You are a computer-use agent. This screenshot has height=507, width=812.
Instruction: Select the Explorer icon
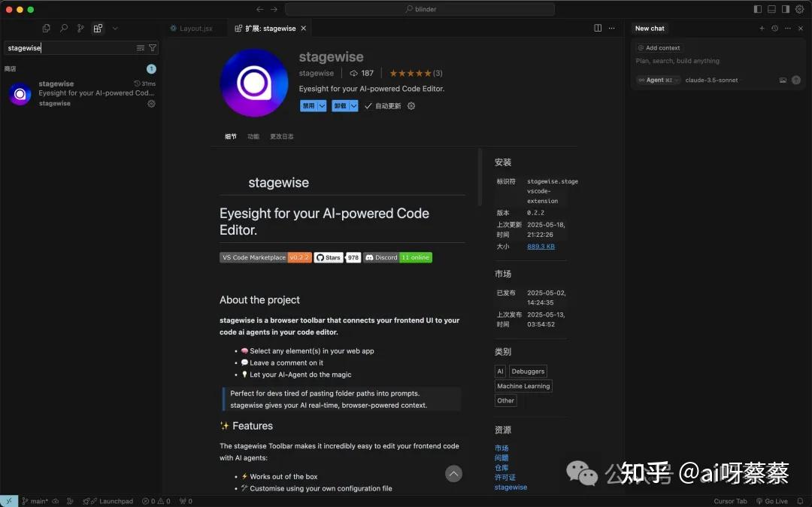(x=46, y=28)
